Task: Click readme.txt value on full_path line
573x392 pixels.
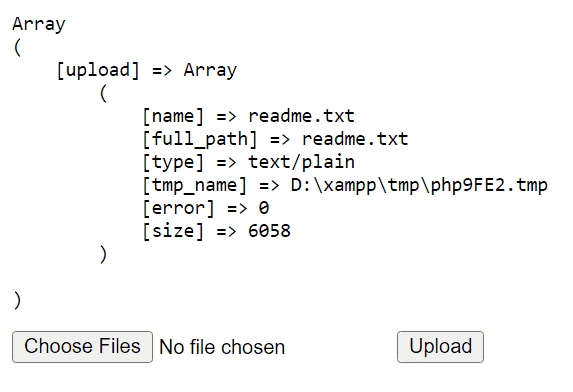Action: 355,139
